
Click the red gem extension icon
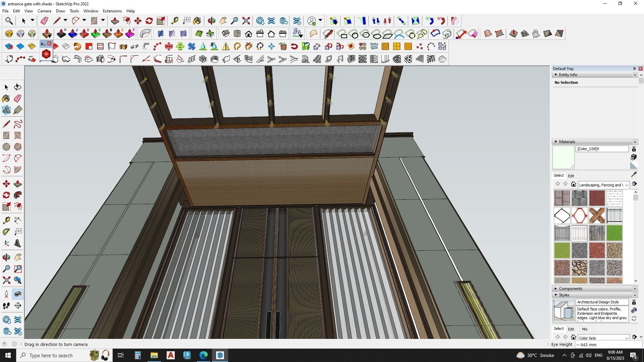point(46,54)
